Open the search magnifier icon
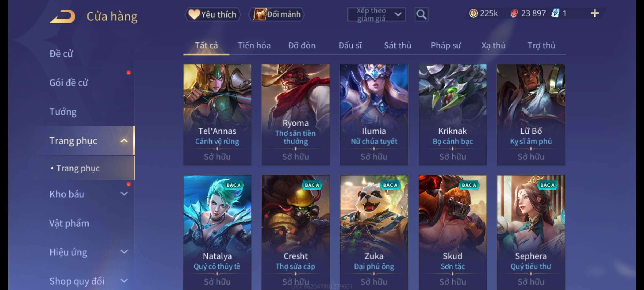The image size is (644, 290). [x=421, y=15]
